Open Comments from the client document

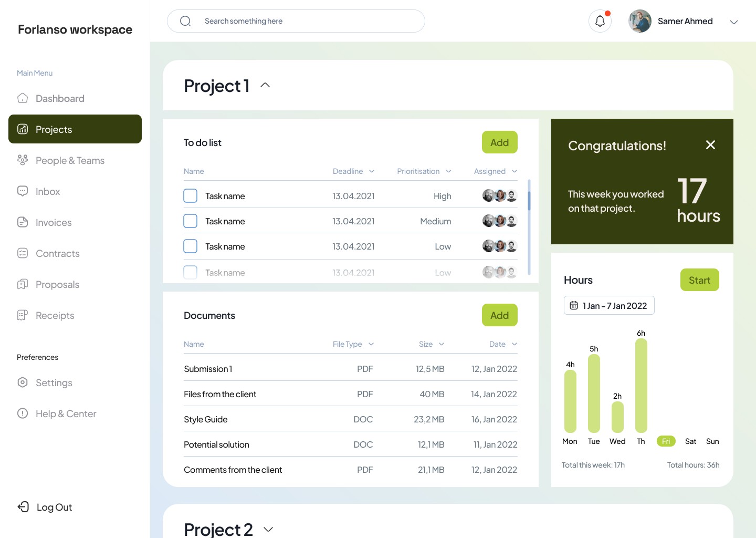(351, 470)
